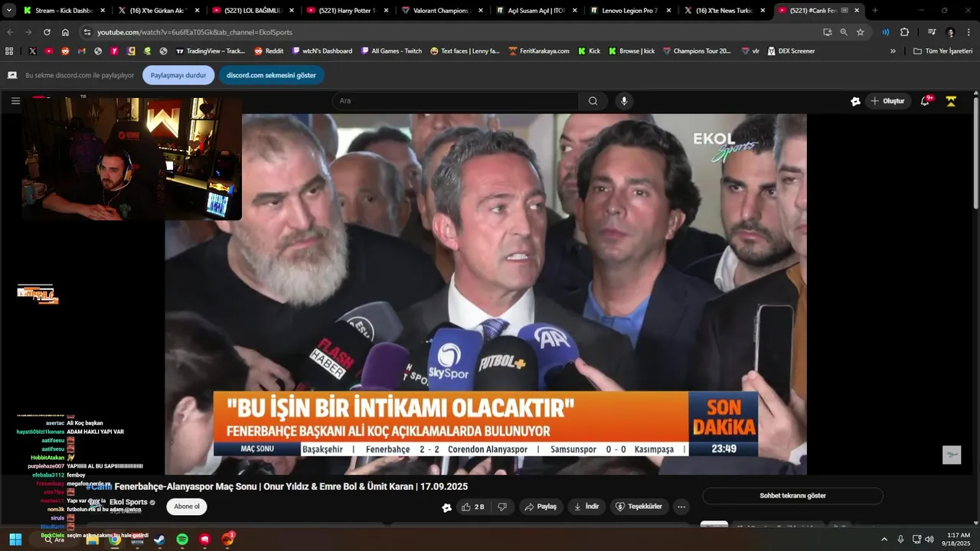Open Spotify from the Windows taskbar
The image size is (980, 551).
182,540
